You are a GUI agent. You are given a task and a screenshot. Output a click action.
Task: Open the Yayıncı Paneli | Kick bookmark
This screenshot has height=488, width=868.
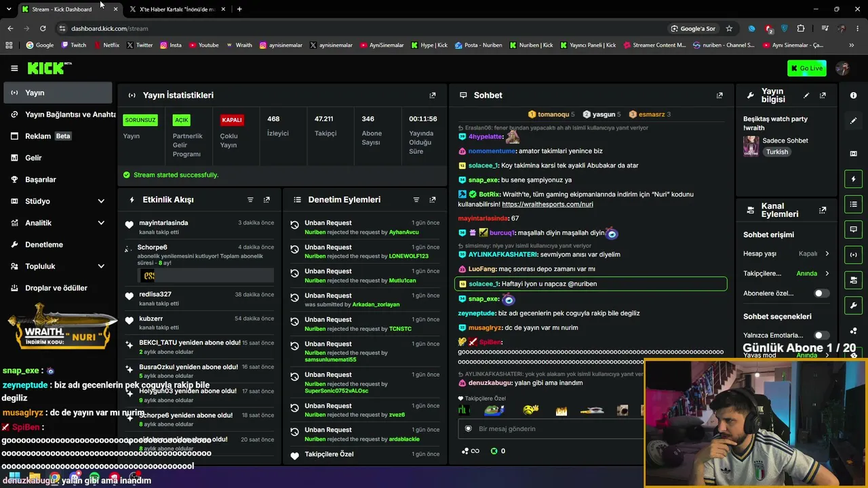pos(588,45)
